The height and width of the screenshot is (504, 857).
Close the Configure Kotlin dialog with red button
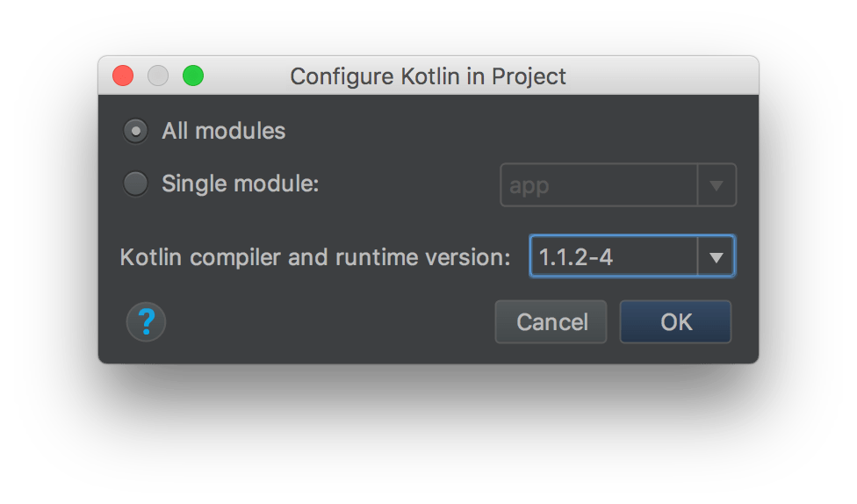click(x=123, y=76)
